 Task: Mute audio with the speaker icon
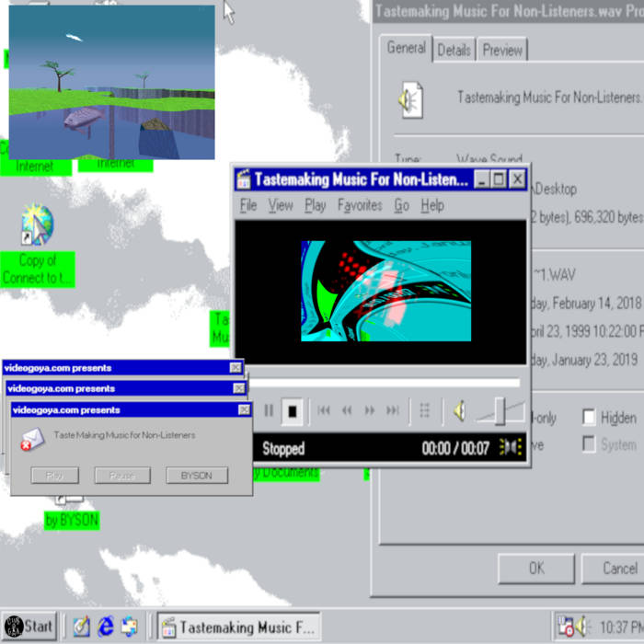[x=458, y=411]
